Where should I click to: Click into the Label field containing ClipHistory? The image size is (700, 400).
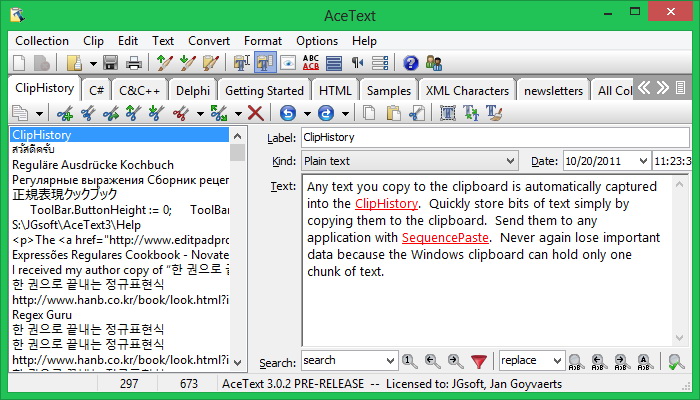pos(495,137)
